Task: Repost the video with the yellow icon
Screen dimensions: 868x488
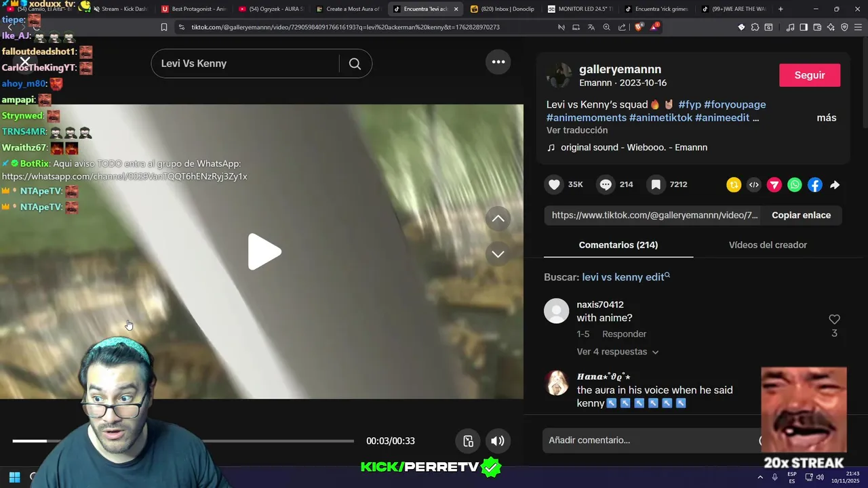Action: point(734,184)
